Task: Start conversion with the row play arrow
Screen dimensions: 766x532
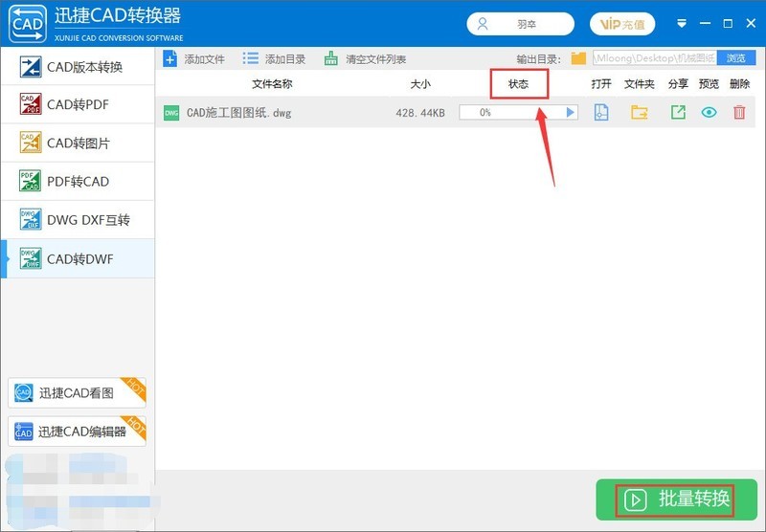Action: pyautogui.click(x=571, y=113)
